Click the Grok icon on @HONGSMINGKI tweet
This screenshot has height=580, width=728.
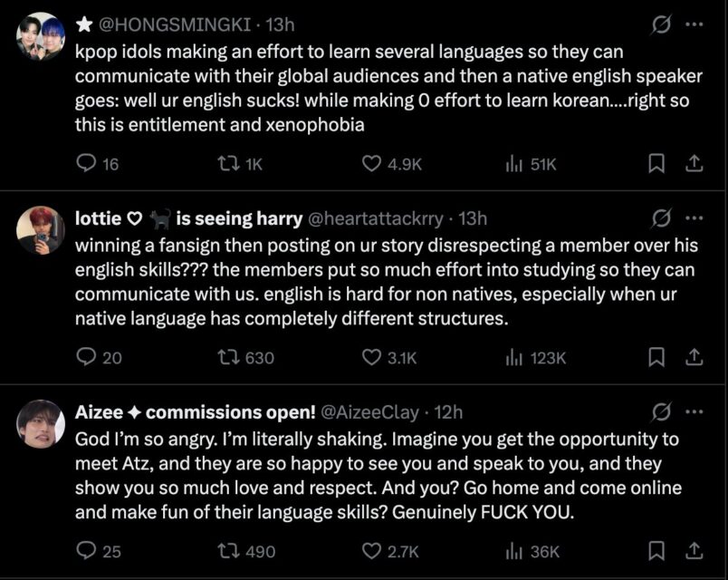click(x=661, y=24)
